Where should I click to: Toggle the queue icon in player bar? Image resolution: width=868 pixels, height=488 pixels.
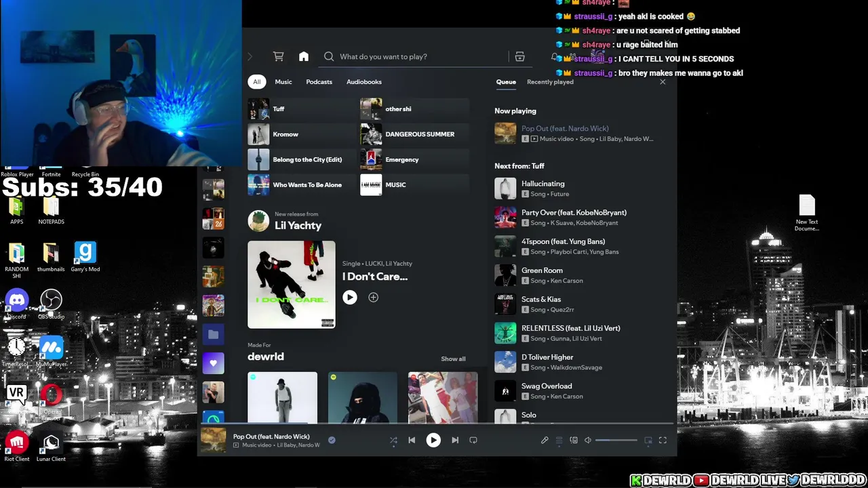click(559, 441)
